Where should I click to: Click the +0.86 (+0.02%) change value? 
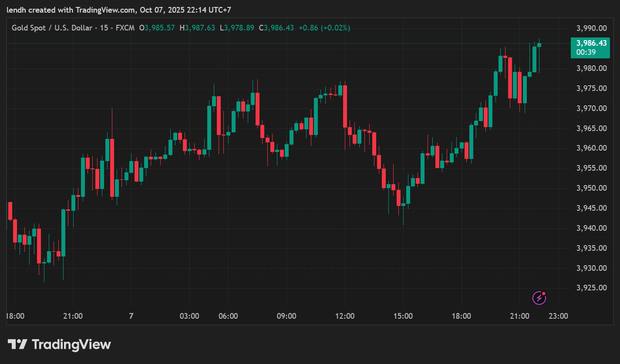[324, 28]
